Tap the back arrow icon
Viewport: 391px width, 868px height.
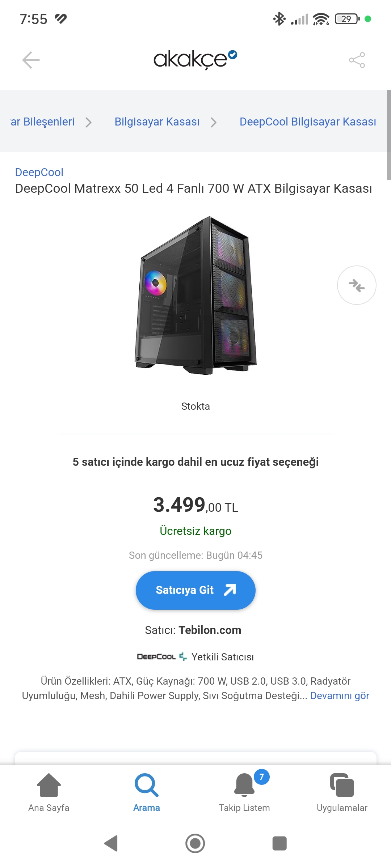[x=31, y=60]
